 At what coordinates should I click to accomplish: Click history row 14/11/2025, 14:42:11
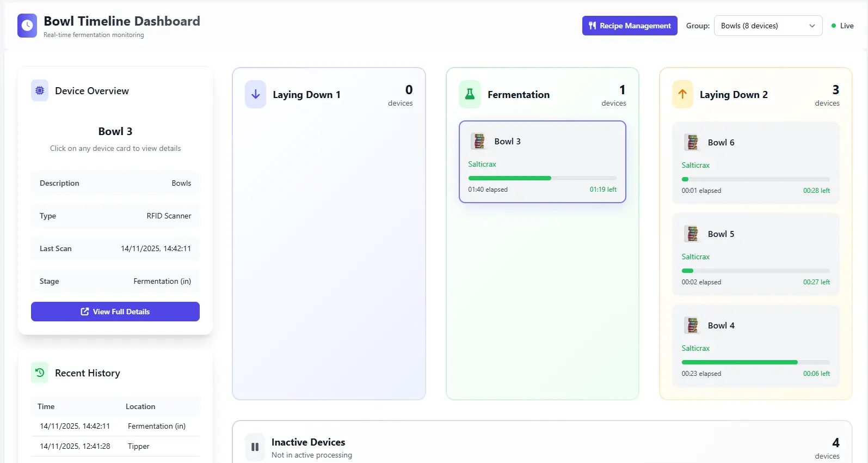[x=115, y=426]
